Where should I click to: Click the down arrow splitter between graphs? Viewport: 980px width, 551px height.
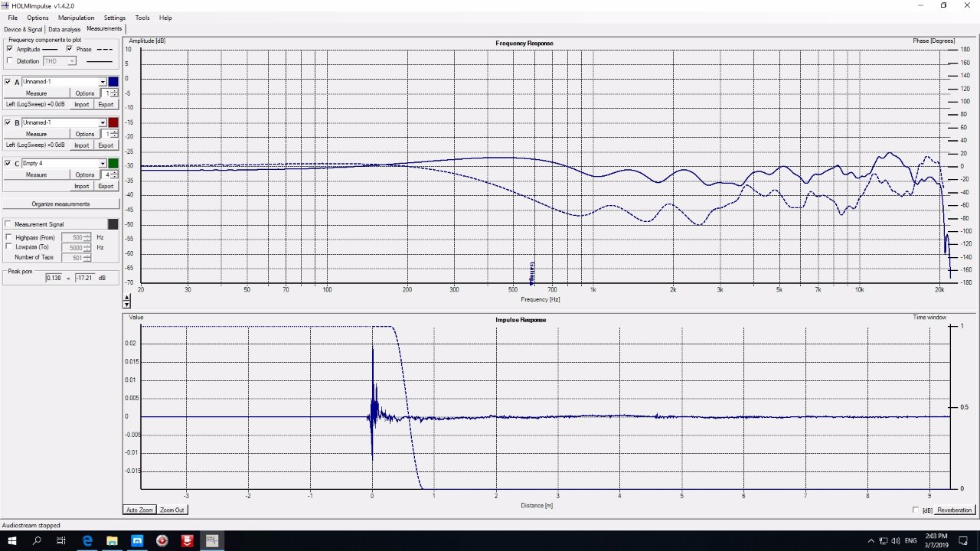pos(126,304)
